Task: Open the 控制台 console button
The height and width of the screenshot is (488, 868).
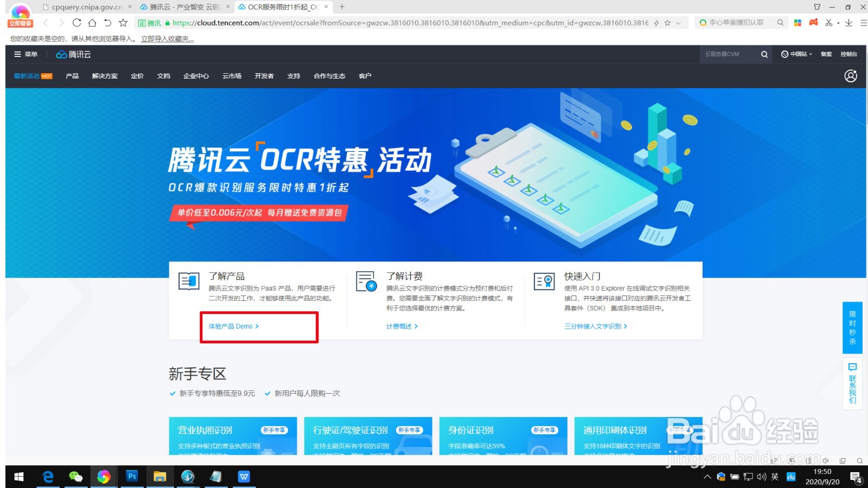Action: coord(849,54)
